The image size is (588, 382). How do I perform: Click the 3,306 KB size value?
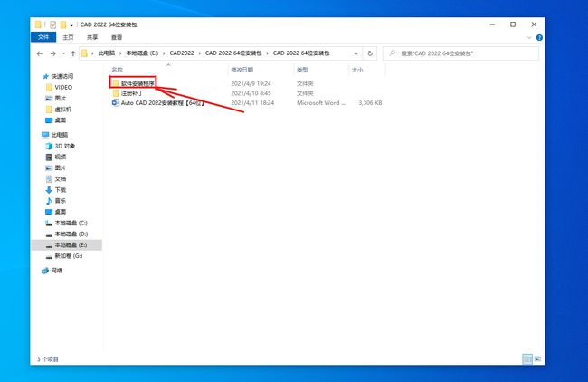[x=370, y=103]
